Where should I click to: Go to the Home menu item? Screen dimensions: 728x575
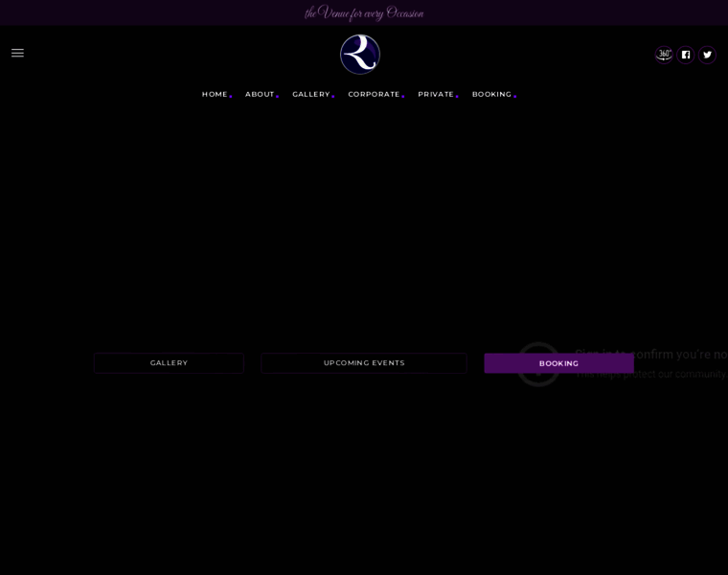[x=215, y=94]
